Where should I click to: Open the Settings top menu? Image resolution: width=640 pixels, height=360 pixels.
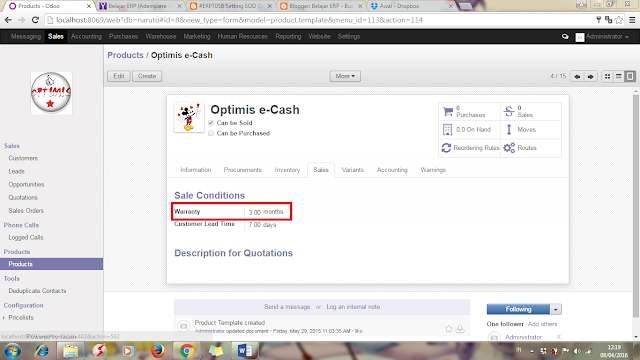tap(349, 37)
